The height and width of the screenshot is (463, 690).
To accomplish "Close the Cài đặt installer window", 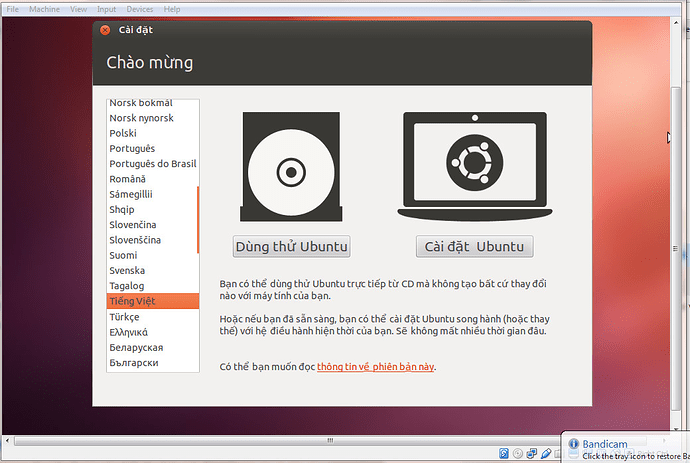I will click(x=105, y=30).
